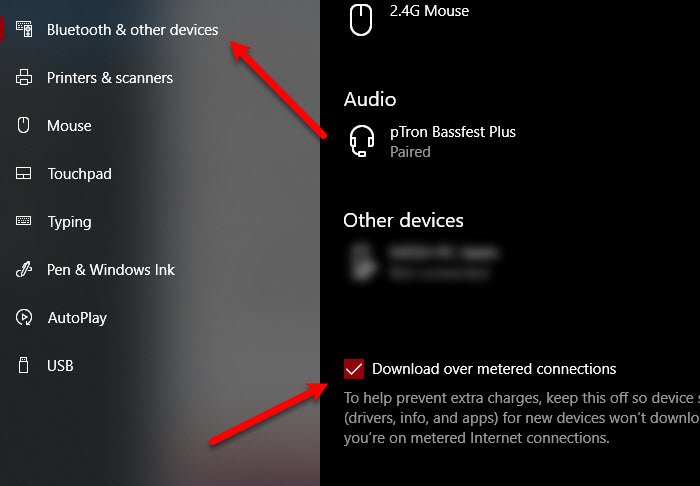Screen dimensions: 700x486
Task: Click the headset icon for pTron Bassfest
Action: (362, 141)
